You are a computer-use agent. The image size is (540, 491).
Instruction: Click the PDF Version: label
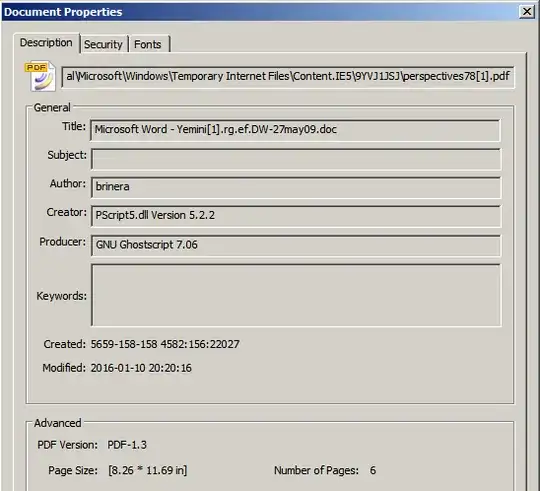coord(68,445)
